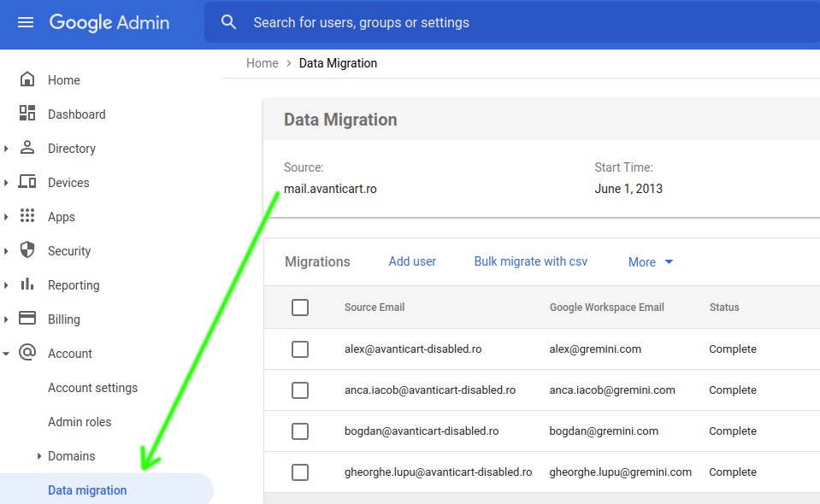Click the Data Migration panel heading

340,120
